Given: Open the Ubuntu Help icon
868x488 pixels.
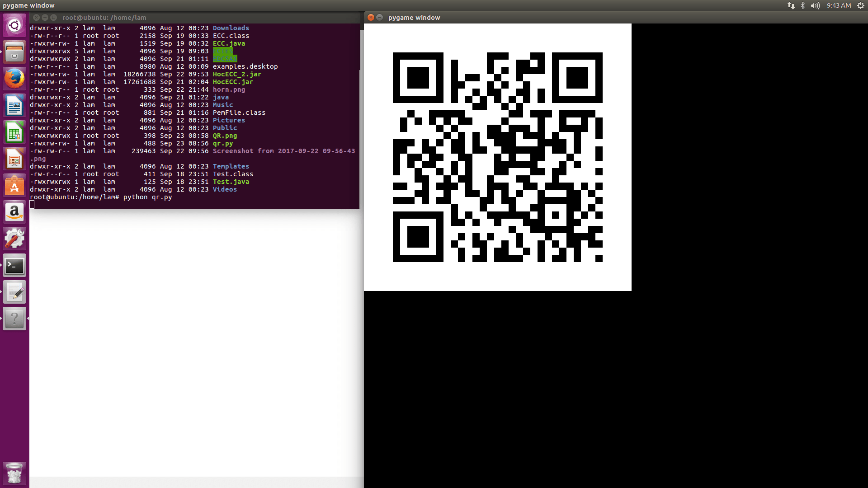Looking at the screenshot, I should [x=14, y=318].
